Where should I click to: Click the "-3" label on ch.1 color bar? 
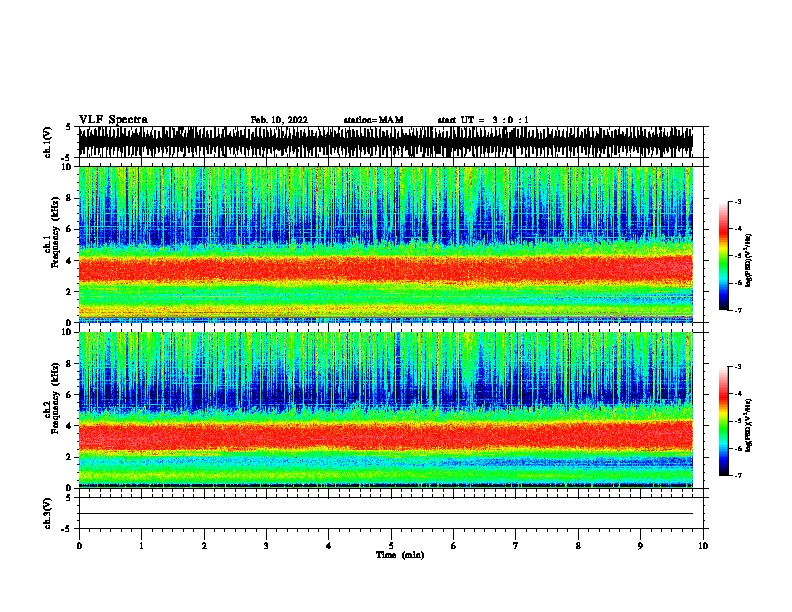737,202
